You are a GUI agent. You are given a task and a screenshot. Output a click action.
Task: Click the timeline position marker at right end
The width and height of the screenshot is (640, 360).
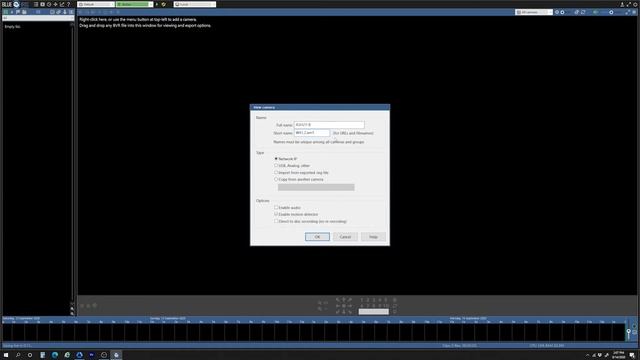coord(629,332)
